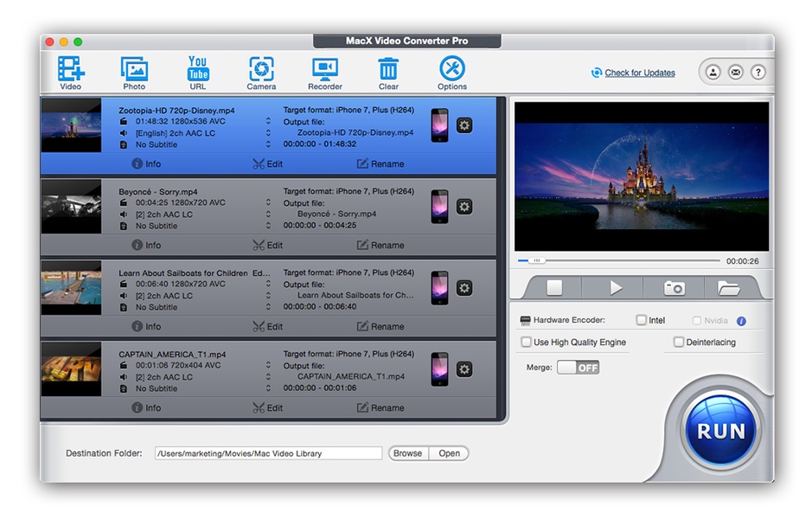
Task: Take a snapshot with preview camera button
Action: 674,288
